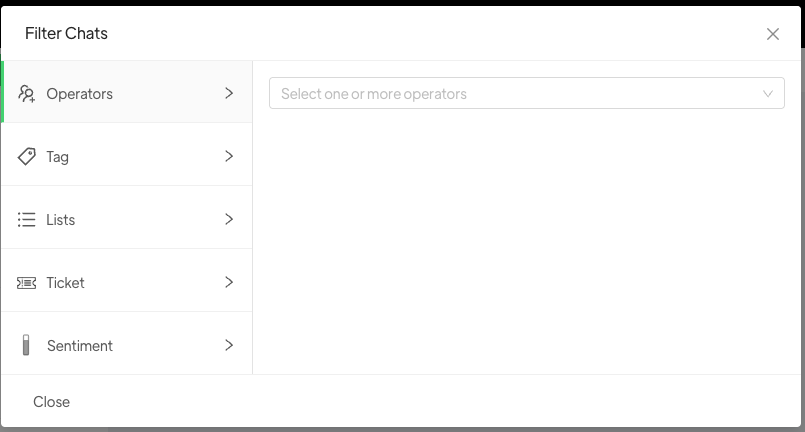Select the Operators filter category
Screen dimensions: 805x432
(x=80, y=94)
